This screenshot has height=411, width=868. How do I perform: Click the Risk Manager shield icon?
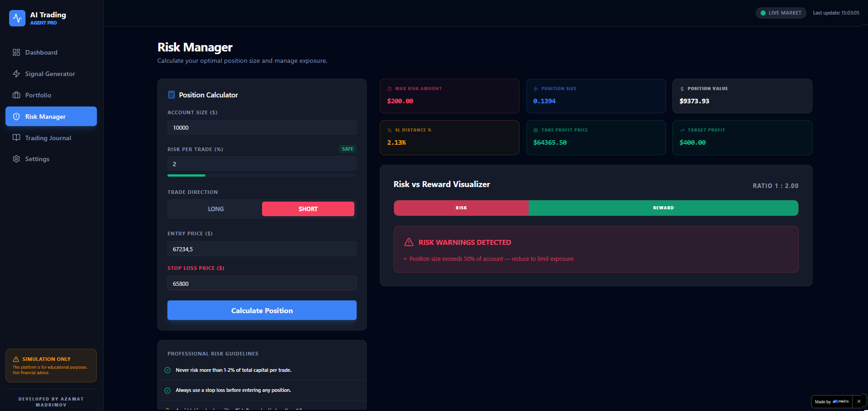(x=16, y=117)
